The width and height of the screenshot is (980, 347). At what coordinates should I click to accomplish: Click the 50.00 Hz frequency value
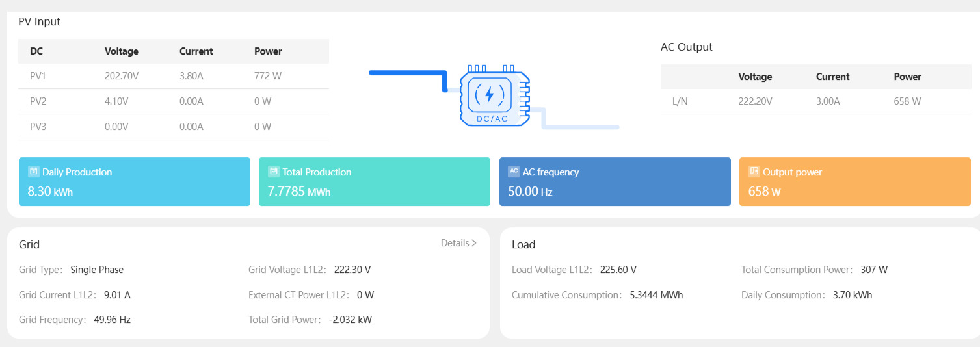tap(531, 192)
